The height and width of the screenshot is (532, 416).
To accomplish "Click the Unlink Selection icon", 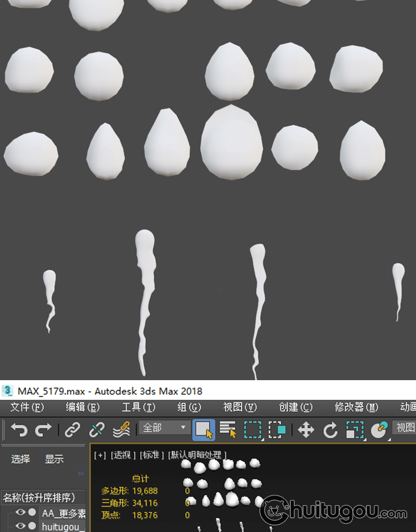I will tap(97, 429).
